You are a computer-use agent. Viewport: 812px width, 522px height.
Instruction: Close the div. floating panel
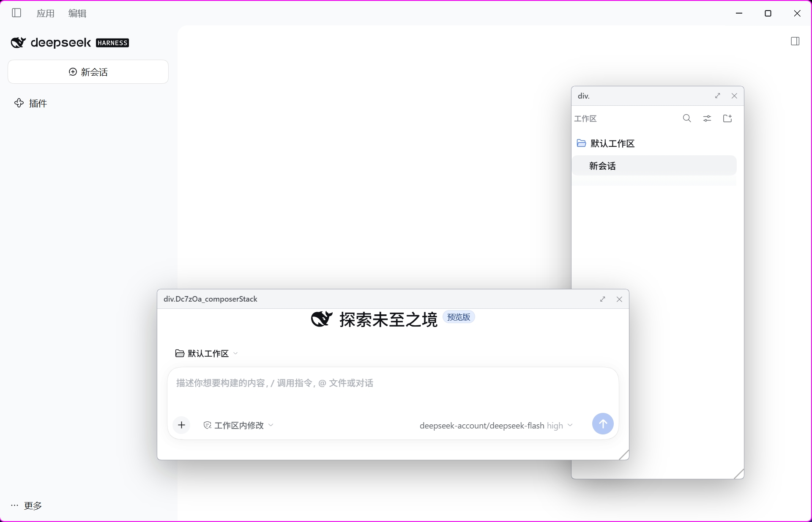coord(735,96)
